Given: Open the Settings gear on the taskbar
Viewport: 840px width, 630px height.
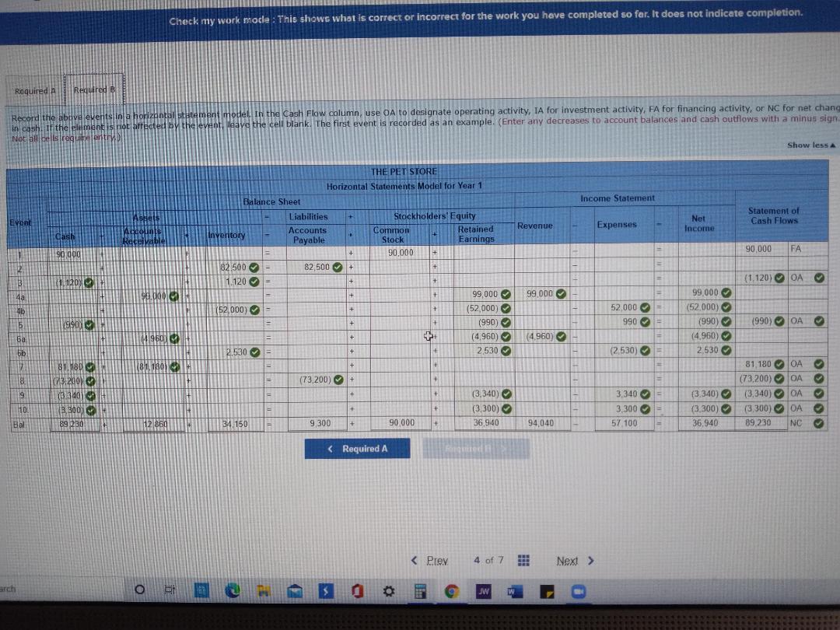Looking at the screenshot, I should [389, 591].
